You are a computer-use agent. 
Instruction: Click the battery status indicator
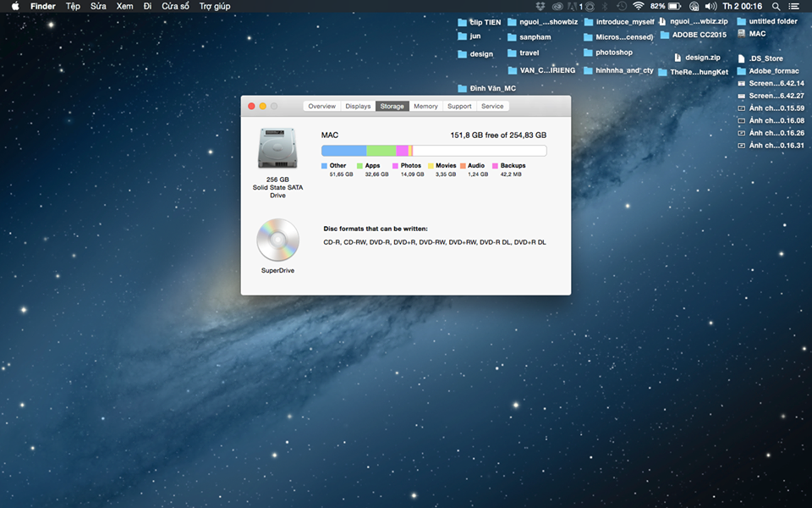tap(674, 6)
